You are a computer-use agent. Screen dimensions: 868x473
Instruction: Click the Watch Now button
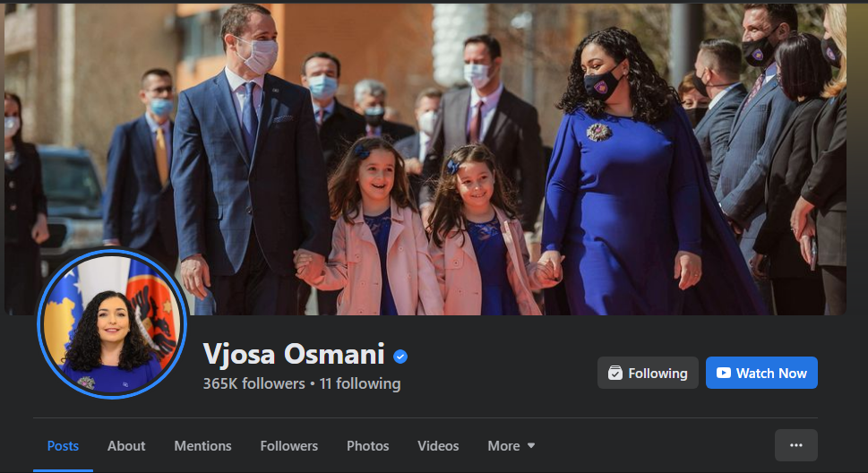click(x=761, y=373)
